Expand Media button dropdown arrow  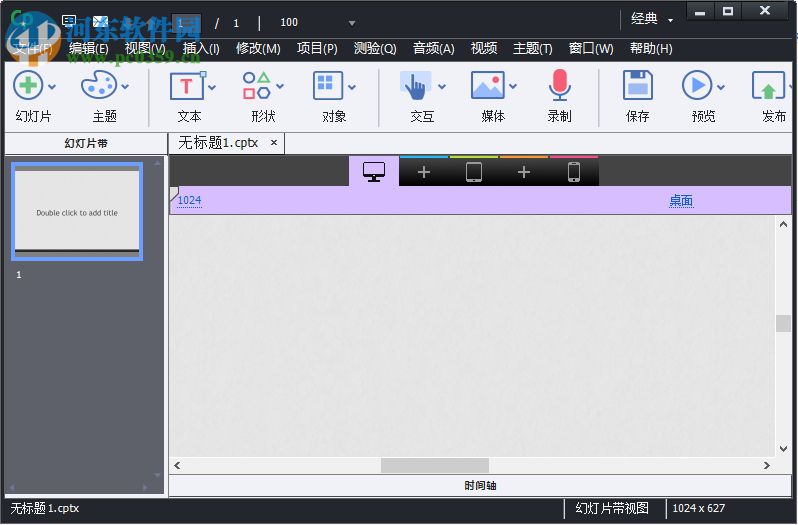513,87
